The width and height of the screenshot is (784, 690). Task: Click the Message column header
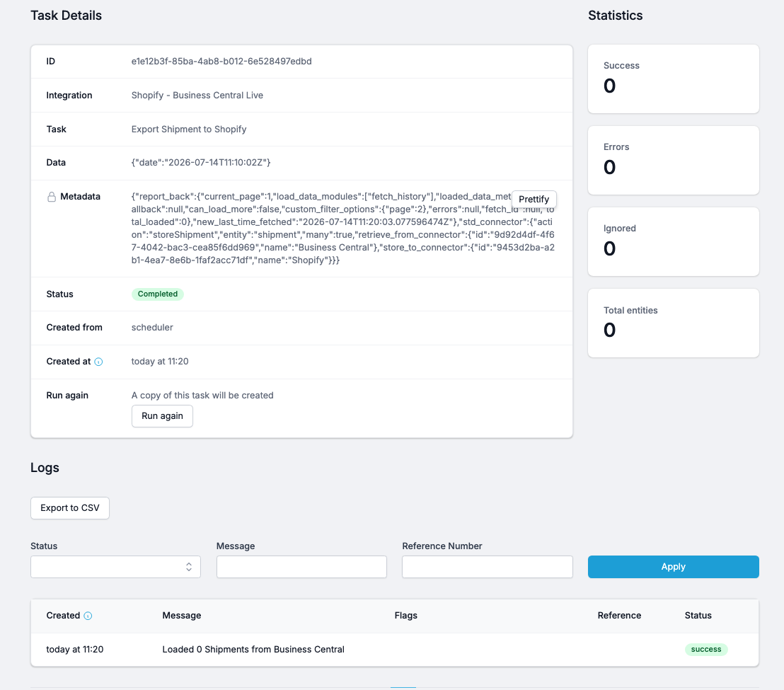182,616
